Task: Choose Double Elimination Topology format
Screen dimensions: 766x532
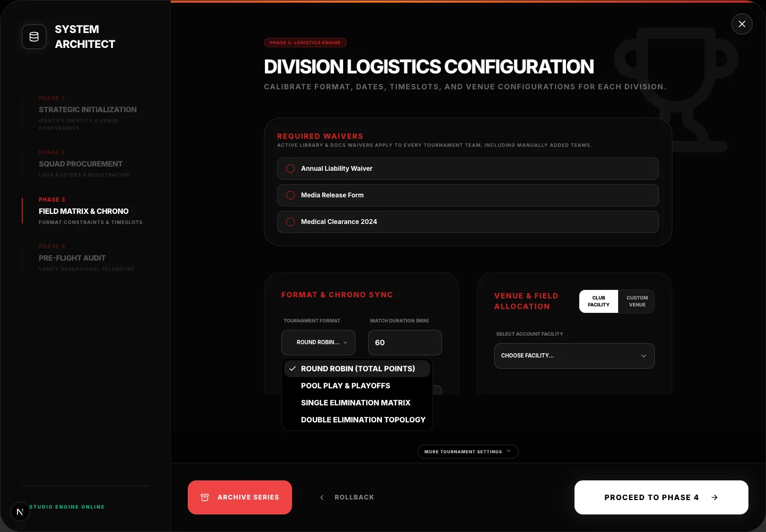Action: 357,420
